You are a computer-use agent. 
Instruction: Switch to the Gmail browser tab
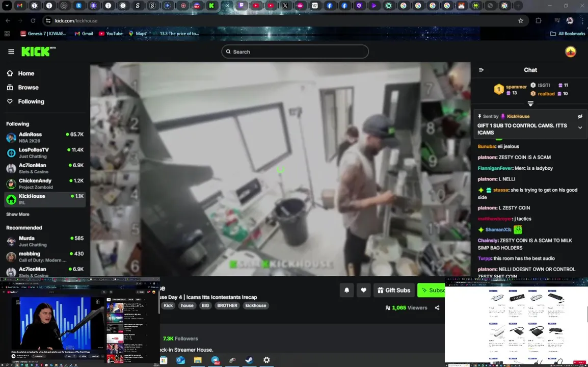[x=19, y=6]
